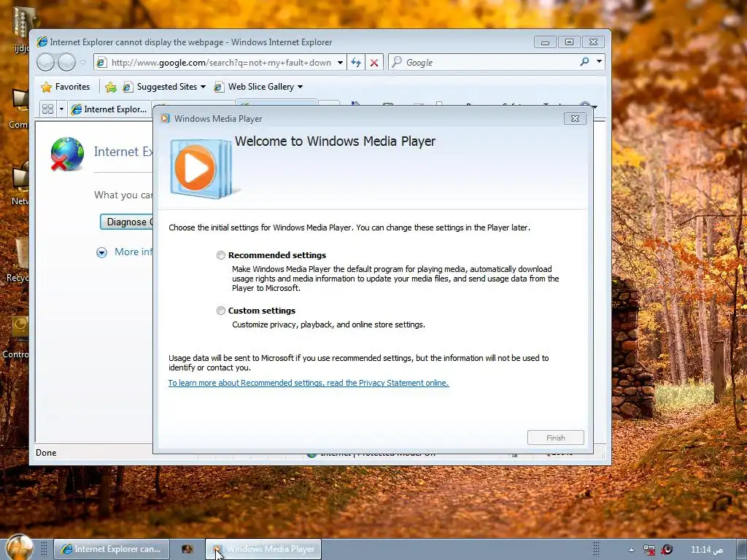Click the red Stop loading button
Screen dimensions: 747x560
tap(374, 63)
